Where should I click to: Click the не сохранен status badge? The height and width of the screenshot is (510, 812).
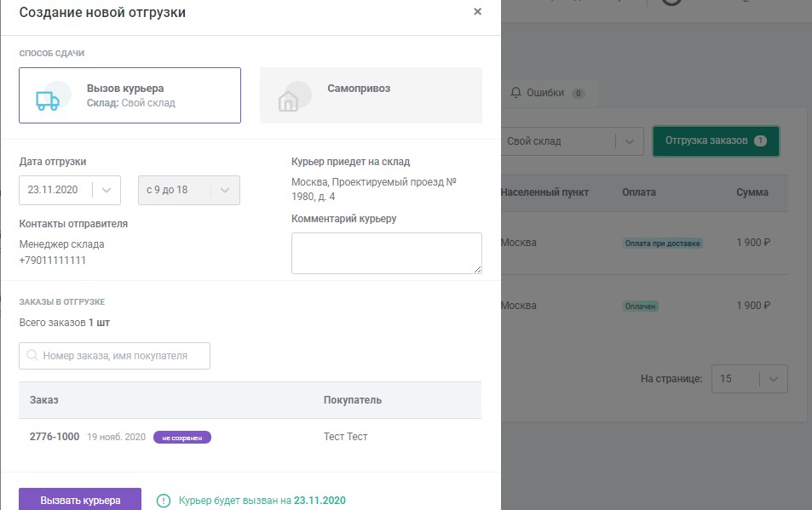pos(182,438)
